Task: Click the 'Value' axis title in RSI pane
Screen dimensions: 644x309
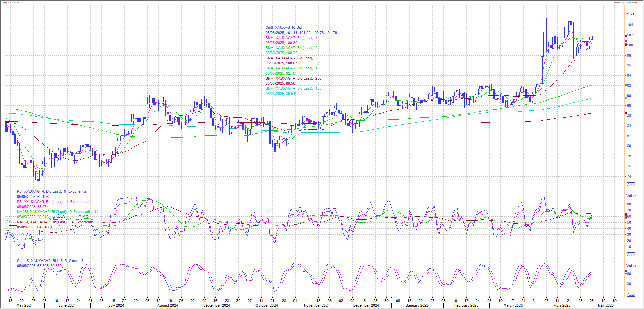Action: coord(631,196)
